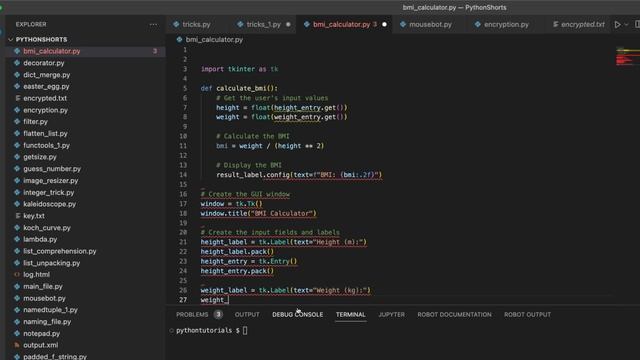Viewport: 640px width, 360px height.
Task: Open lambda.py in the file list
Action: (x=40, y=239)
